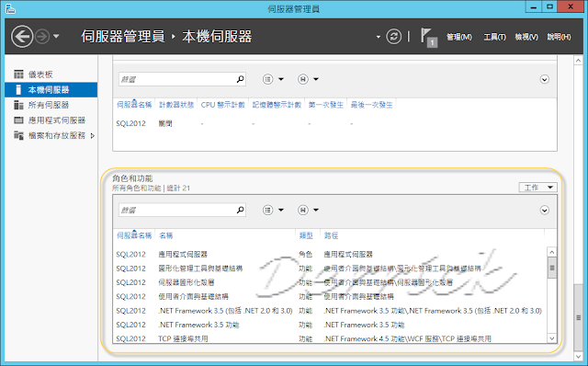Open the notifications flag
This screenshot has height=366, width=588.
coord(428,37)
